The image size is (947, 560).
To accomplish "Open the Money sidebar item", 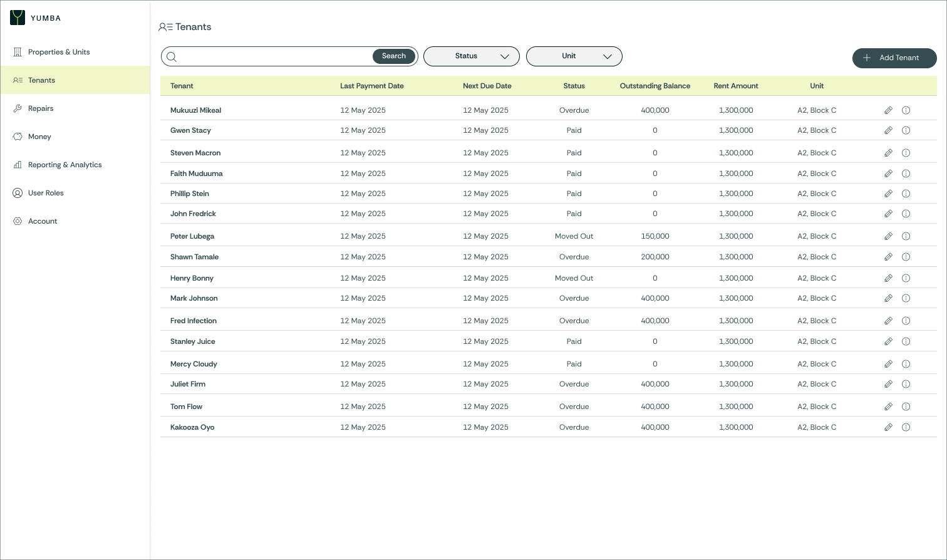I will [39, 137].
